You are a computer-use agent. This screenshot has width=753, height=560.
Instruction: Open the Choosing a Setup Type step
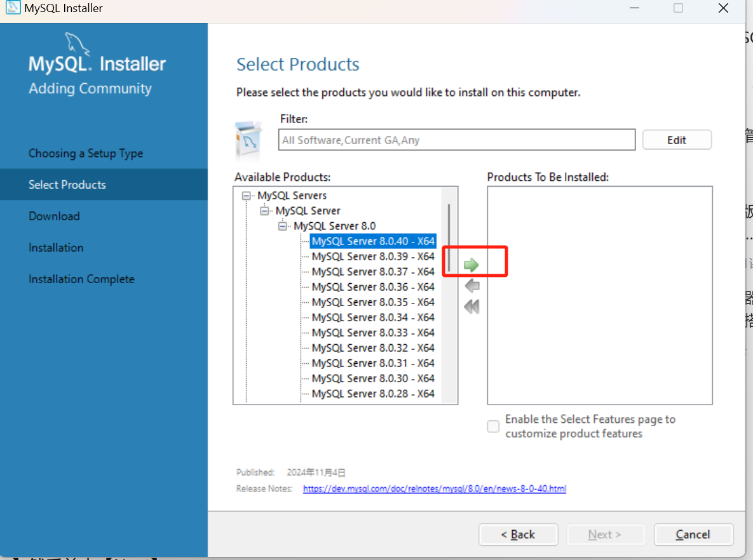[x=86, y=154]
